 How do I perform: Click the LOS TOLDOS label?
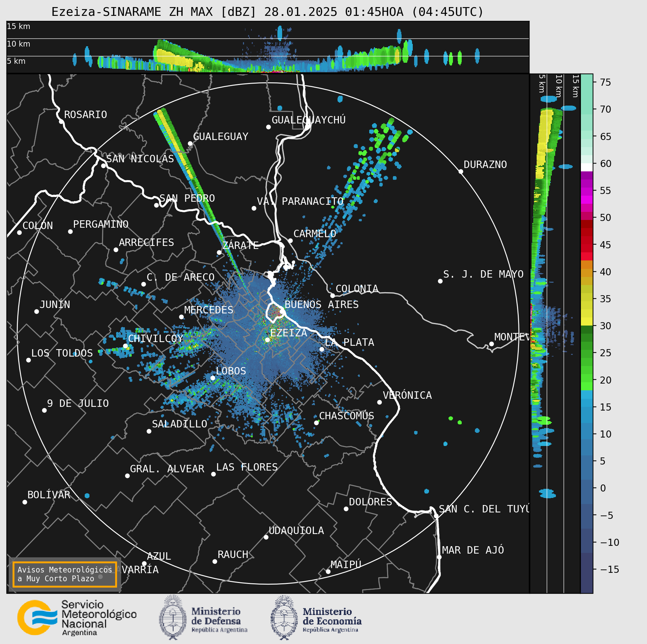[x=62, y=353]
